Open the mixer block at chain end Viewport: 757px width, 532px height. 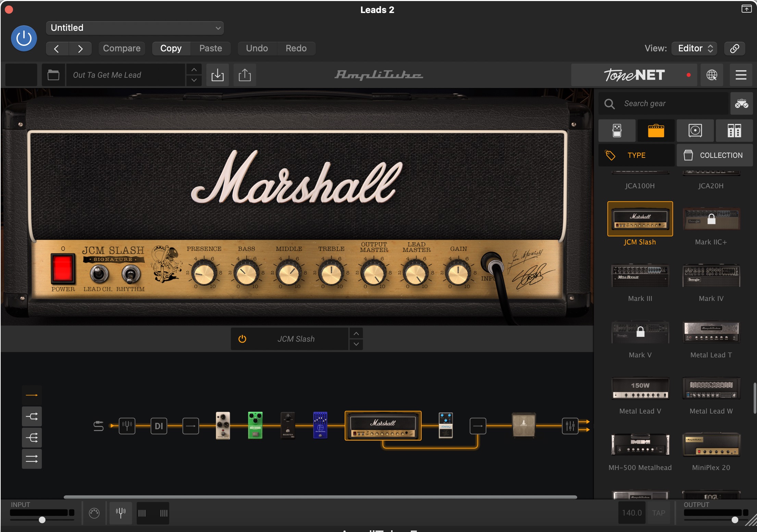570,426
